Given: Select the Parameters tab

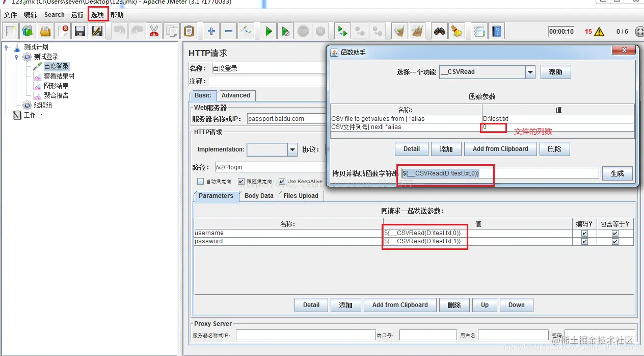Looking at the screenshot, I should [216, 196].
